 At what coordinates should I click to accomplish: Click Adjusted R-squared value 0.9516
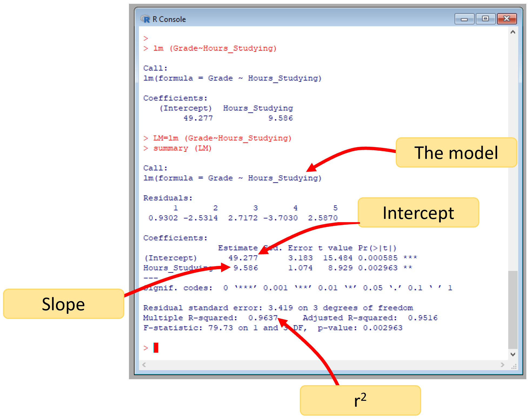point(423,318)
